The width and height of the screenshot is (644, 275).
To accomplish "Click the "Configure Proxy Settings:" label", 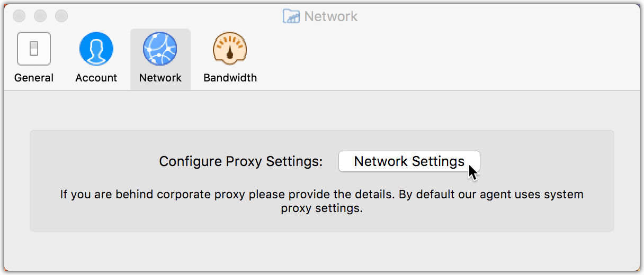I will coord(240,161).
